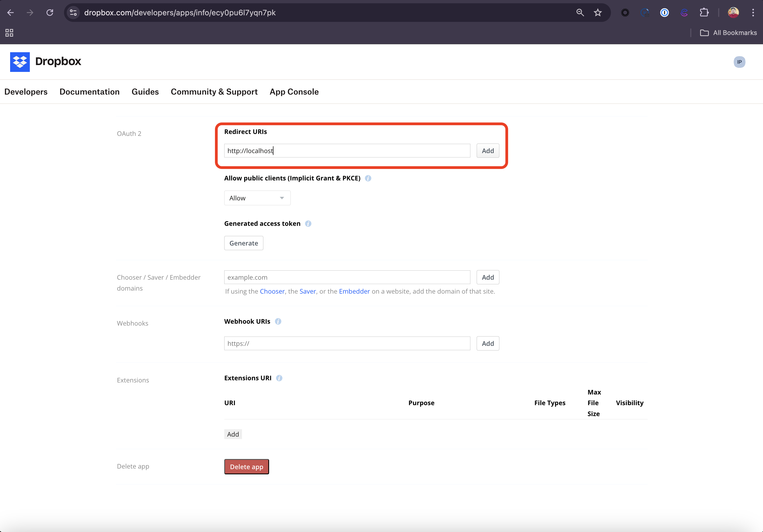Open the dark gear-shaped extension icon
The width and height of the screenshot is (763, 532).
(x=625, y=13)
